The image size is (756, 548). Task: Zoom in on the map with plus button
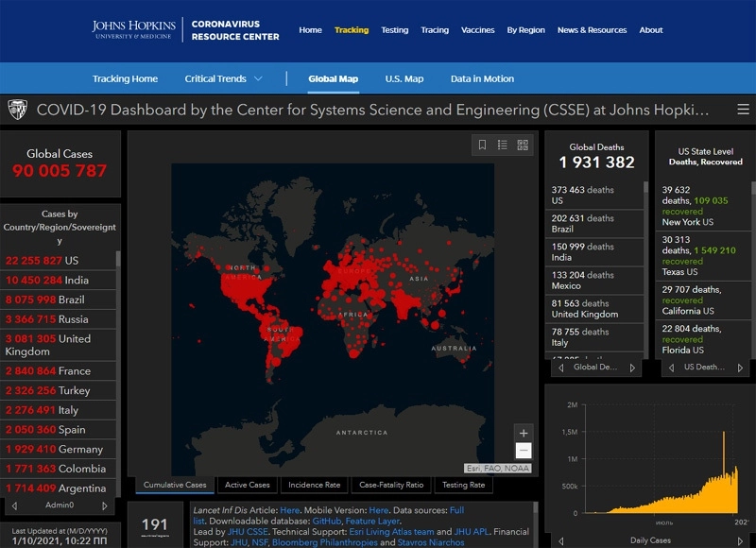[524, 433]
